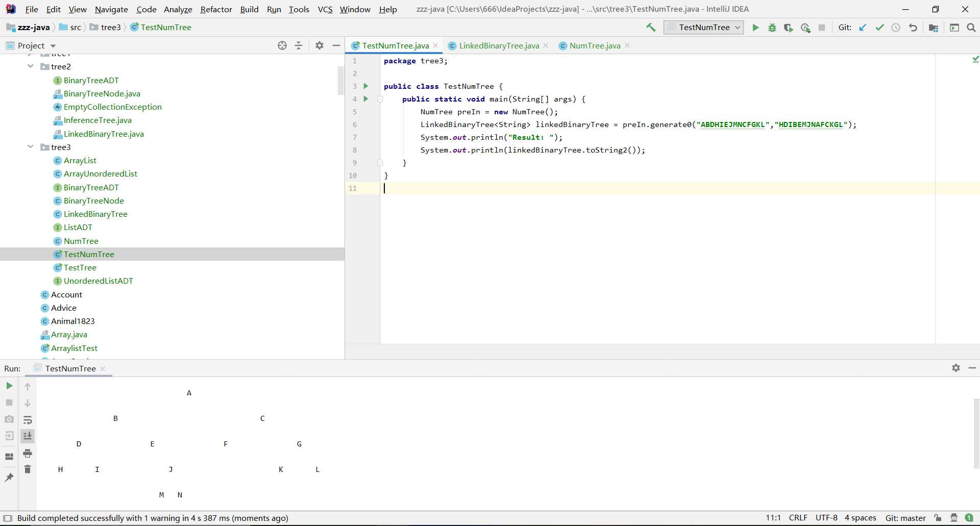Click the Git update project arrow

click(x=863, y=28)
